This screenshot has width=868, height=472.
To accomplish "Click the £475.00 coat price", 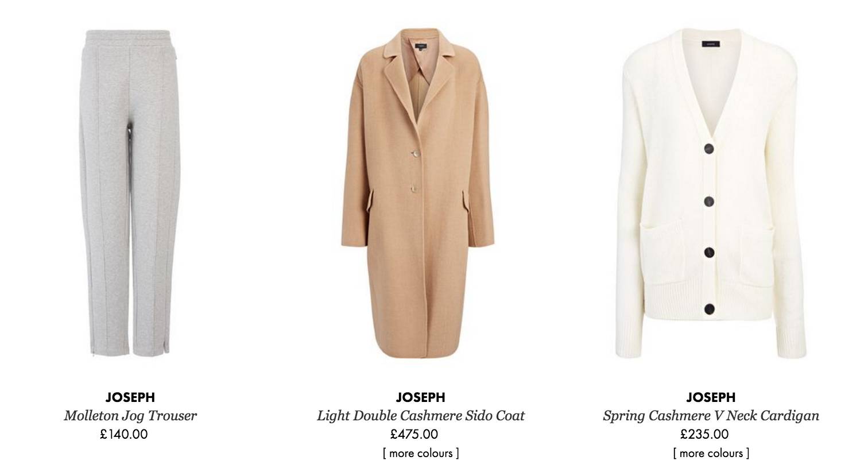I will [414, 434].
